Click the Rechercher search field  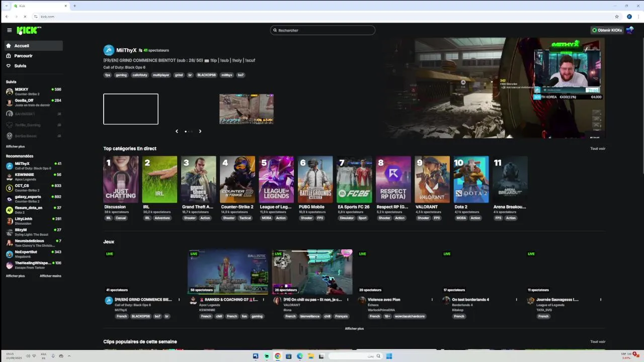[x=323, y=30]
